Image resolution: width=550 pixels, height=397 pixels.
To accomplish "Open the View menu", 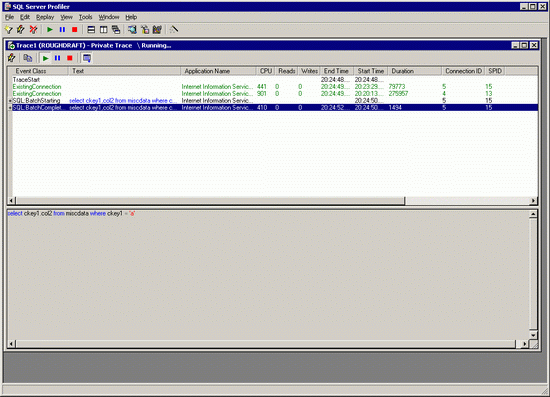I will point(66,17).
